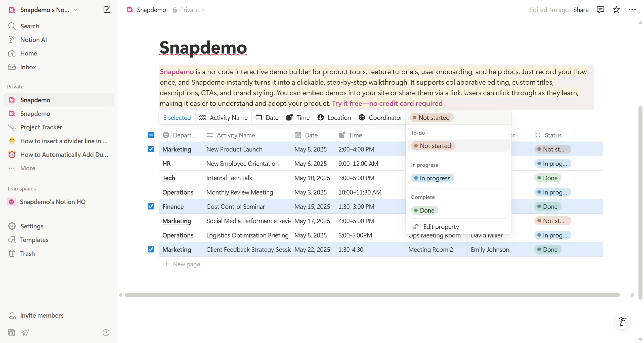644x343 pixels.
Task: Click the In prog... status of HR row
Action: coord(552,164)
